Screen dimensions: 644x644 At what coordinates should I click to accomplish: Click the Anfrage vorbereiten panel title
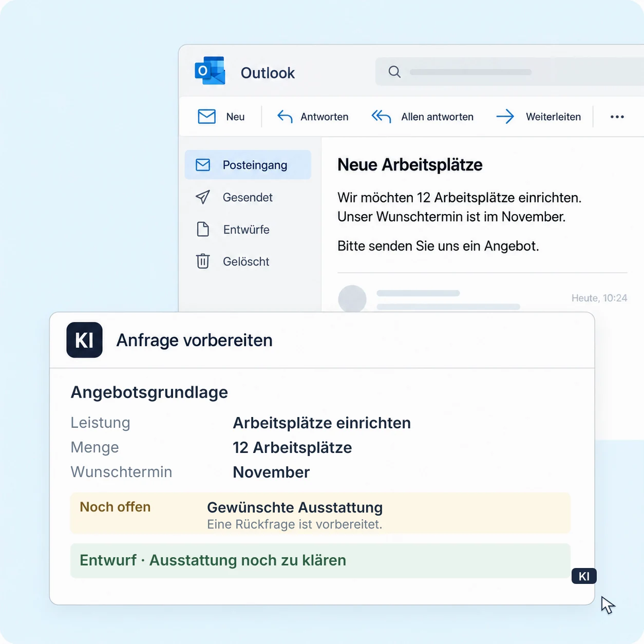195,340
